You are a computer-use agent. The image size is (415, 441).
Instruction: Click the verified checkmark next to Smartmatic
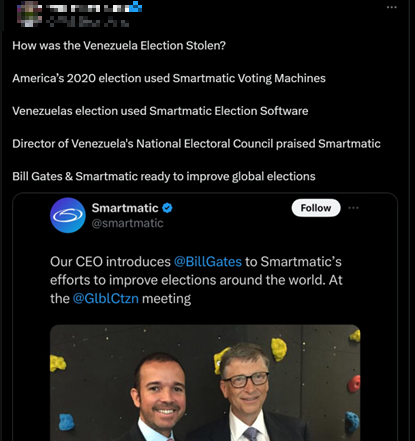point(167,208)
